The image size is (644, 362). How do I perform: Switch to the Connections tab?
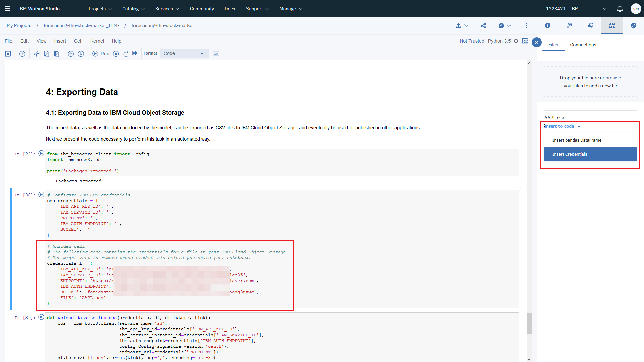[583, 45]
